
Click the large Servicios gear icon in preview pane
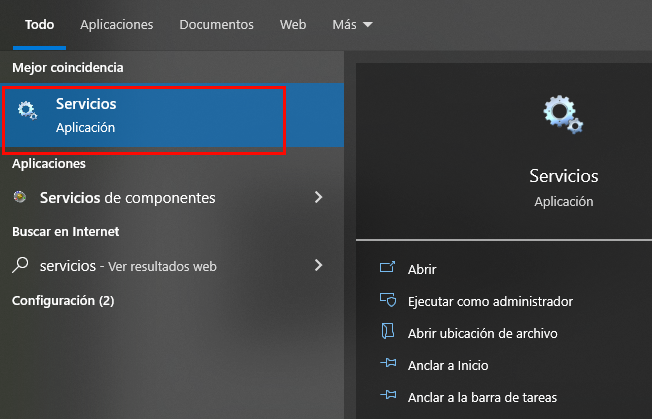(x=562, y=115)
